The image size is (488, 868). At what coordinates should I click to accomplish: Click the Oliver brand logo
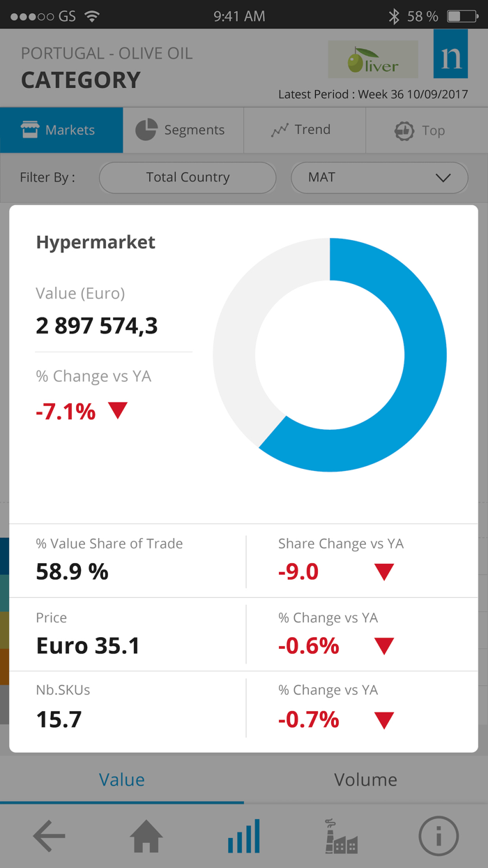(x=372, y=59)
